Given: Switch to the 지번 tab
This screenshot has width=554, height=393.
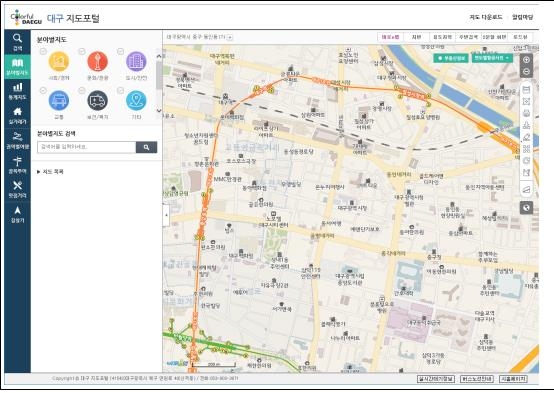Looking at the screenshot, I should coord(416,37).
